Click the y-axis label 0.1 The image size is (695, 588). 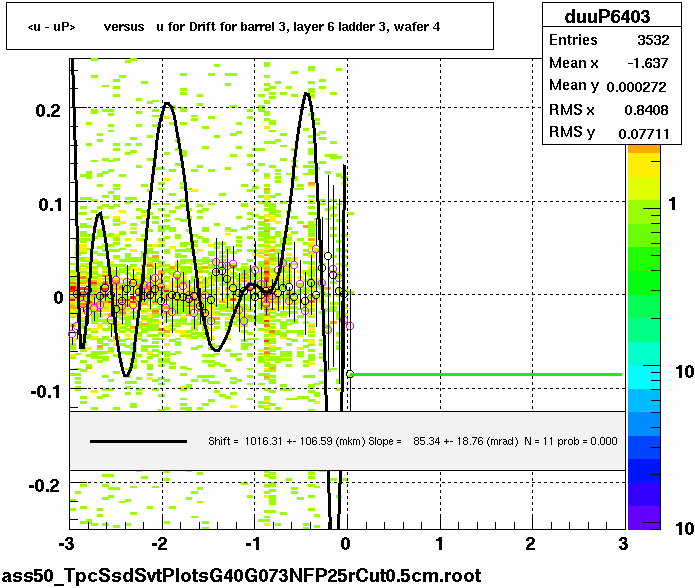pyautogui.click(x=50, y=204)
